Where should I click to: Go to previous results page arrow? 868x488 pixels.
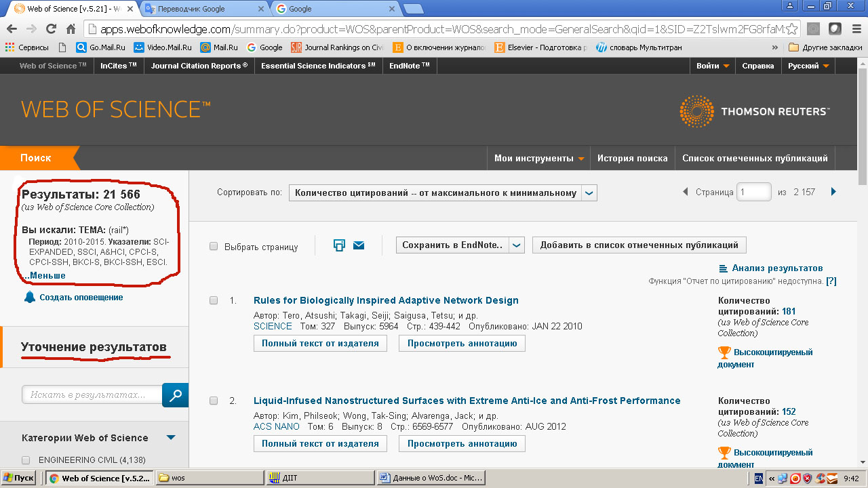[686, 192]
